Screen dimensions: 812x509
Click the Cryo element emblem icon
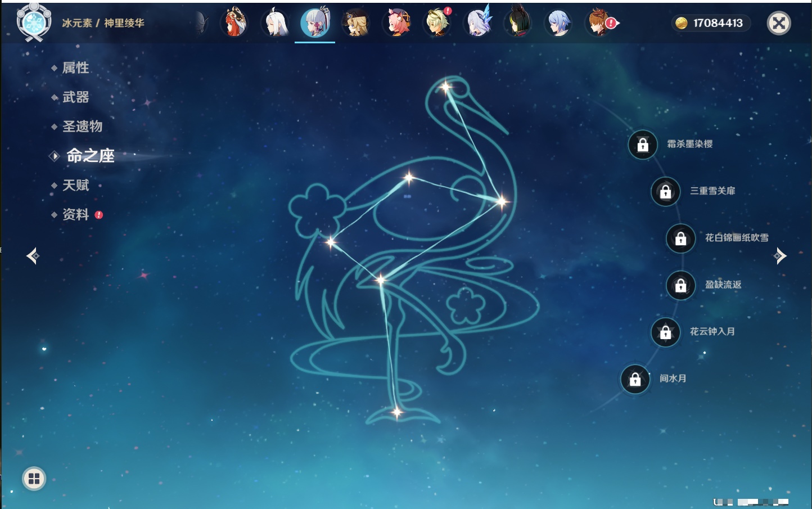pos(34,22)
